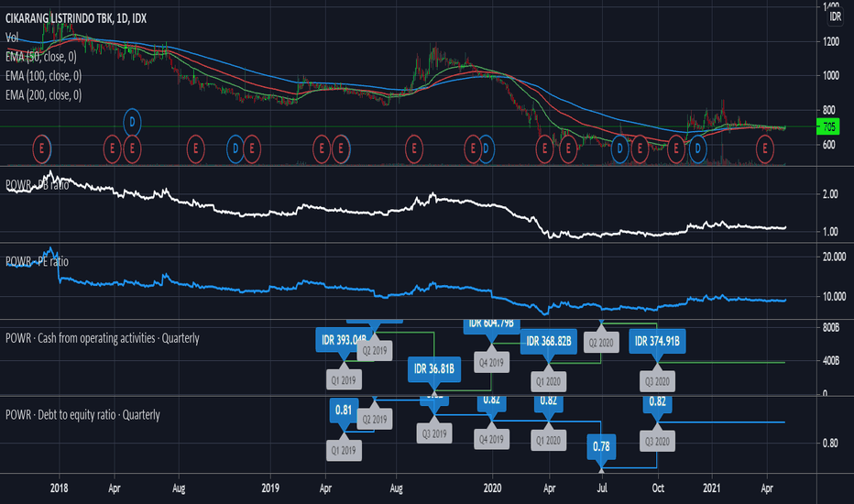Click the IDR 393.04B cash flow label
This screenshot has height=504, width=854.
pos(344,340)
